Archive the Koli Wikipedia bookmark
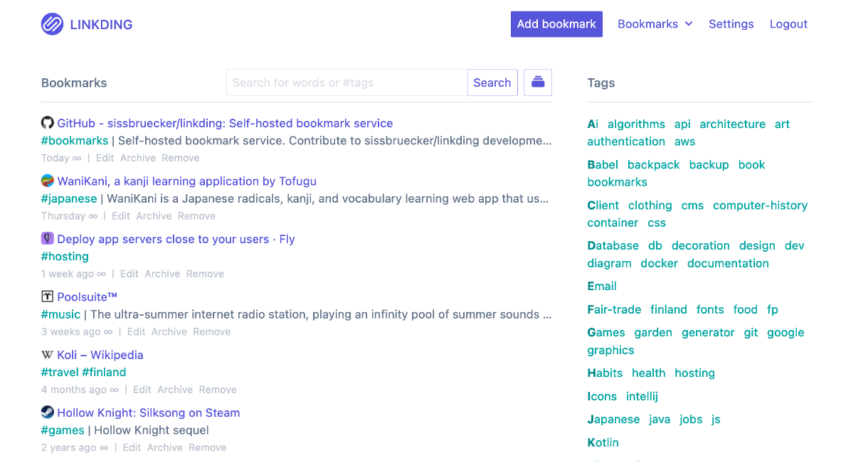The image size is (868, 475). (x=175, y=390)
